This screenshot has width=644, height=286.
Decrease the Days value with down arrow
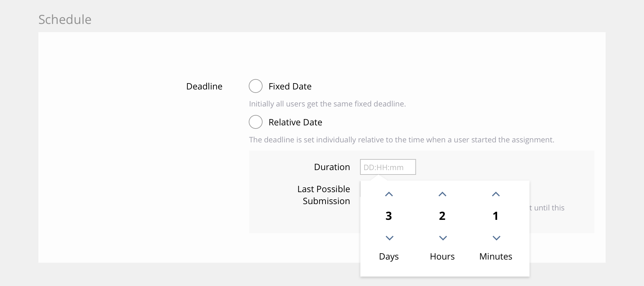pos(389,238)
